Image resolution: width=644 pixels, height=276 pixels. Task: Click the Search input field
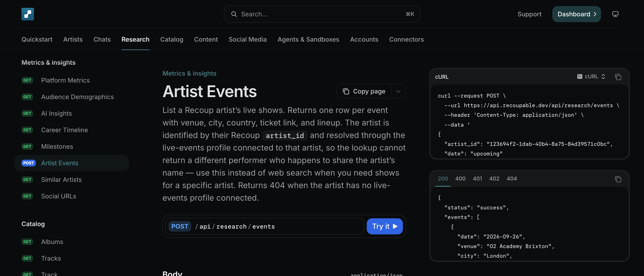[322, 14]
